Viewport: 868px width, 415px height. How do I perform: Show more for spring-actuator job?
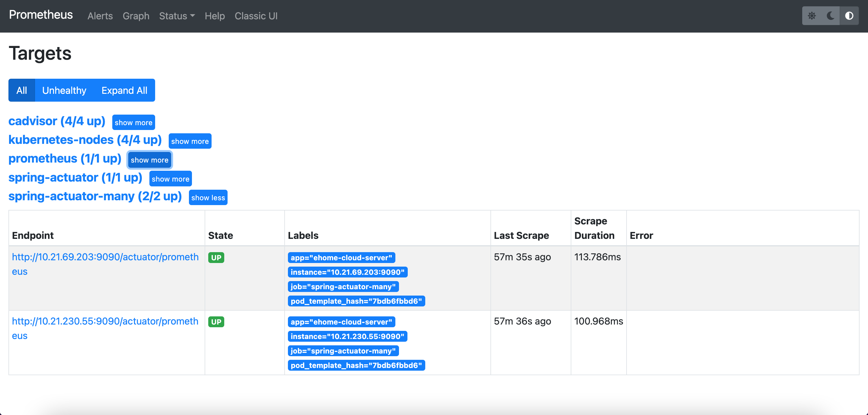170,179
